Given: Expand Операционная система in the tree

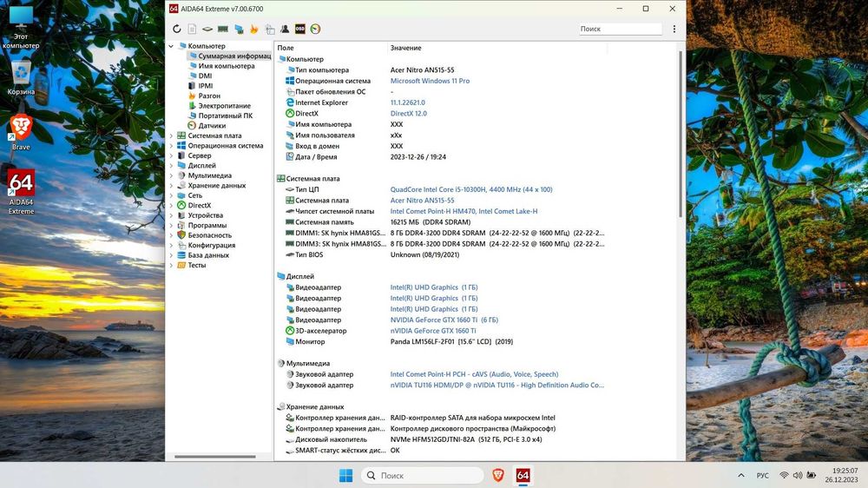Looking at the screenshot, I should (171, 146).
